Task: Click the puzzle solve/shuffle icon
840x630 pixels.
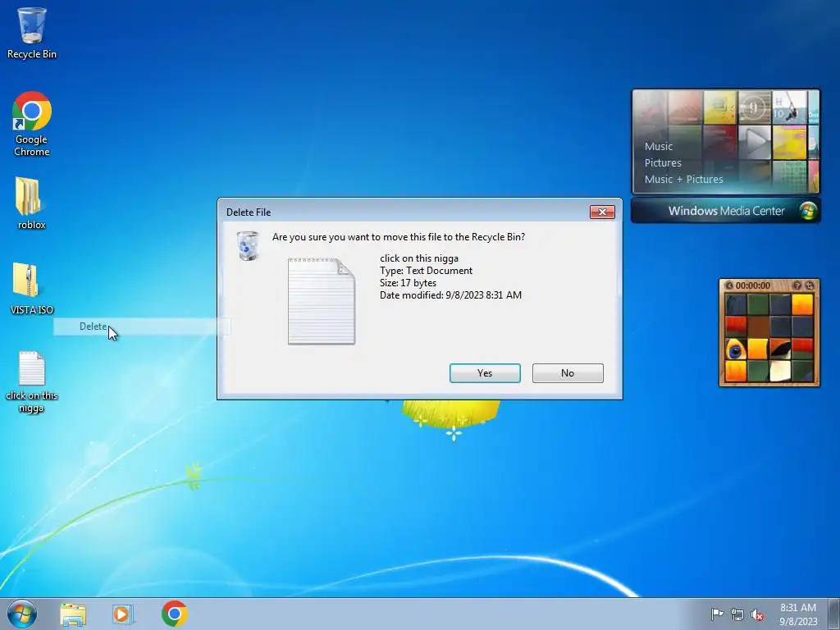Action: tap(810, 286)
